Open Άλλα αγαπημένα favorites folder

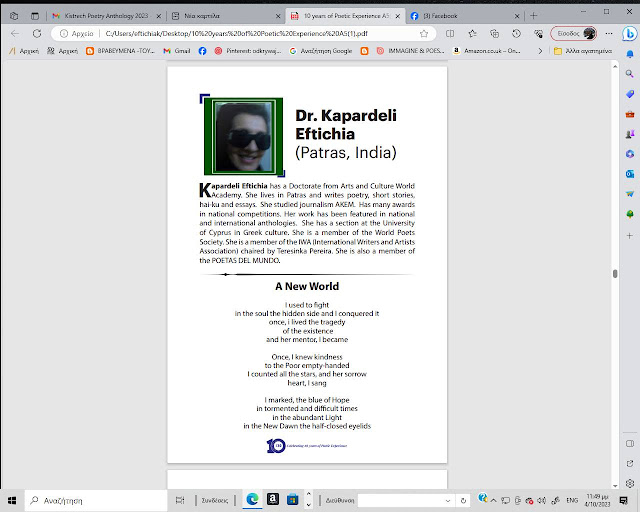[583, 51]
